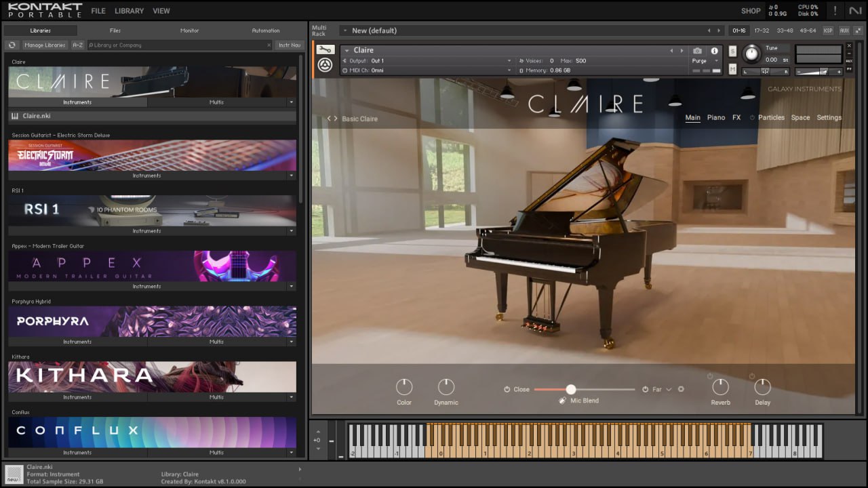
Task: Toggle the Close mic power button
Action: (x=507, y=390)
